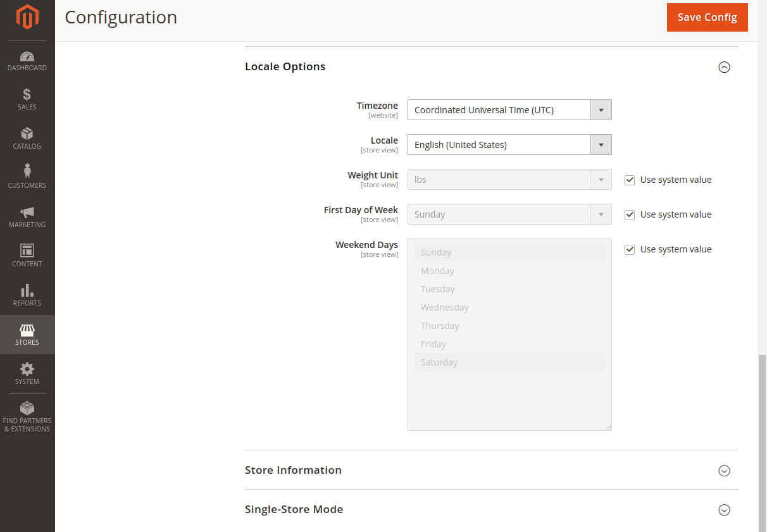Open the Marketing panel
This screenshot has height=532, width=767.
click(27, 217)
